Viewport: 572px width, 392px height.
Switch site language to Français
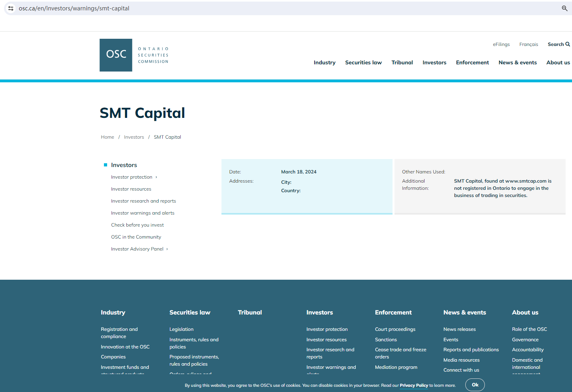point(528,44)
